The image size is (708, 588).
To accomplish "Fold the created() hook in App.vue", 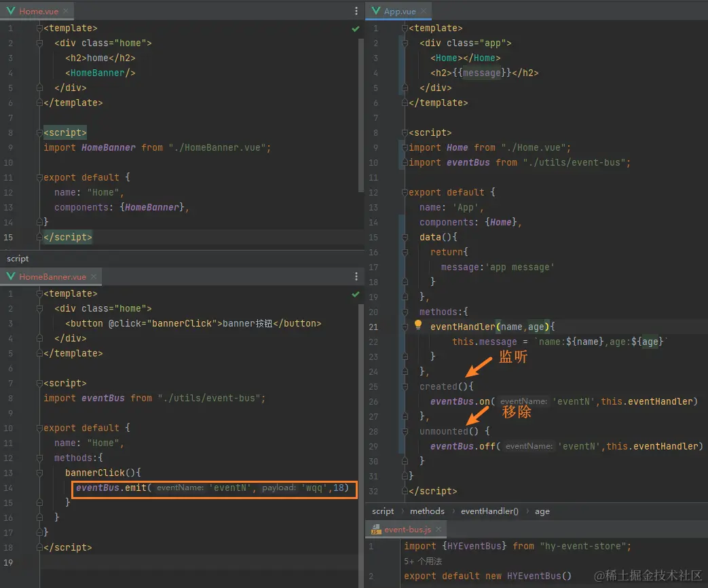I will click(x=405, y=386).
